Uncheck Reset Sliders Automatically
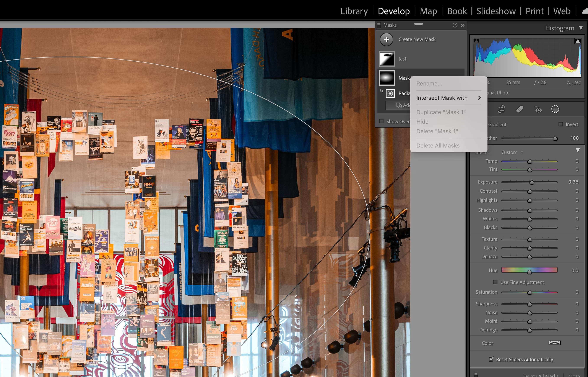This screenshot has width=588, height=377. [491, 359]
